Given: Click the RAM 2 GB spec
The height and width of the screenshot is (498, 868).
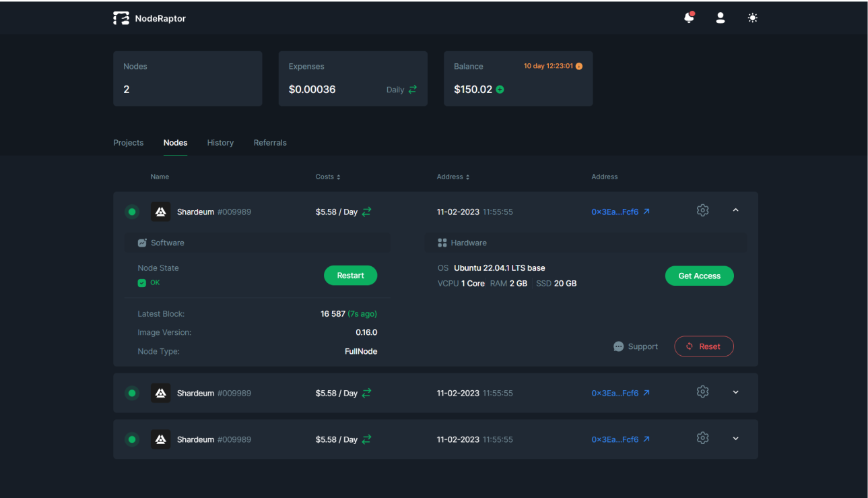Looking at the screenshot, I should pos(508,284).
